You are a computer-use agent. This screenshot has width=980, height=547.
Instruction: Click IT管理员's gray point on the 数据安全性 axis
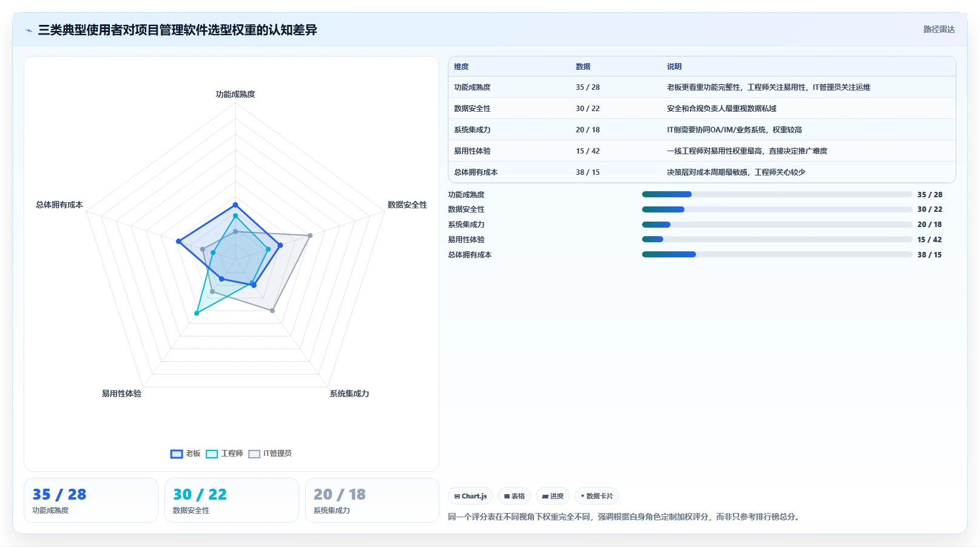tap(310, 236)
